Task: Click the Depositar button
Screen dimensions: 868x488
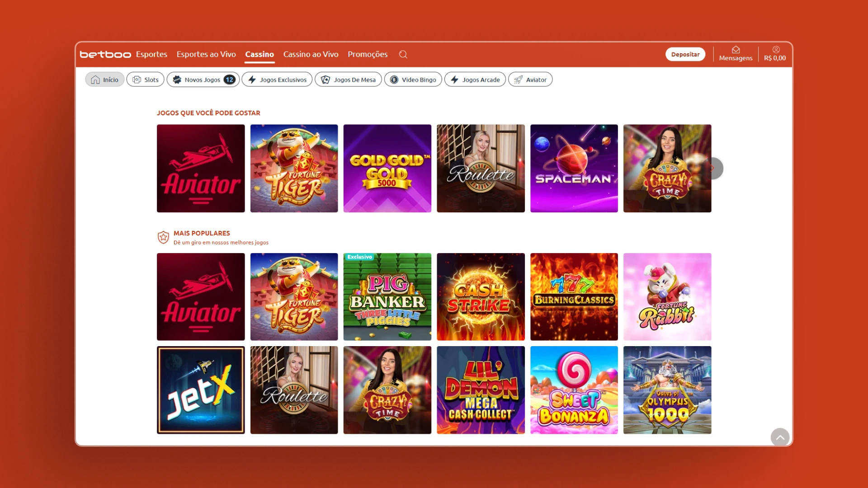Action: click(x=685, y=54)
